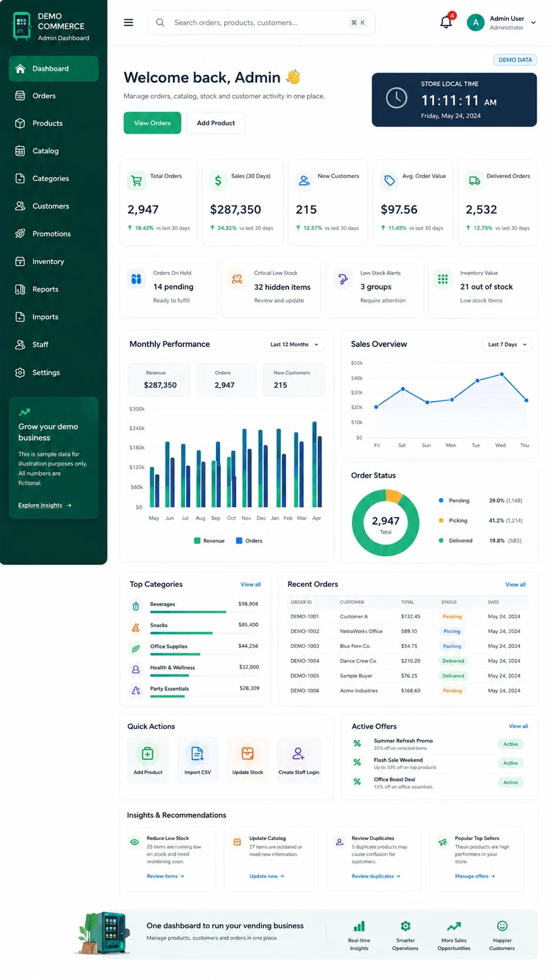Follow the Explore insights link
The height and width of the screenshot is (980, 552).
(45, 505)
